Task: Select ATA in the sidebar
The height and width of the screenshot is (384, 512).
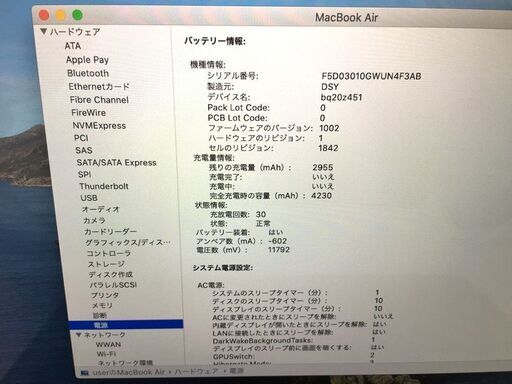Action: (x=73, y=46)
